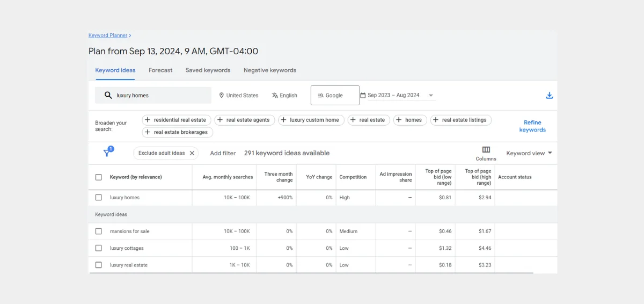Sort by Competition column header
This screenshot has width=644, height=304.
point(353,177)
